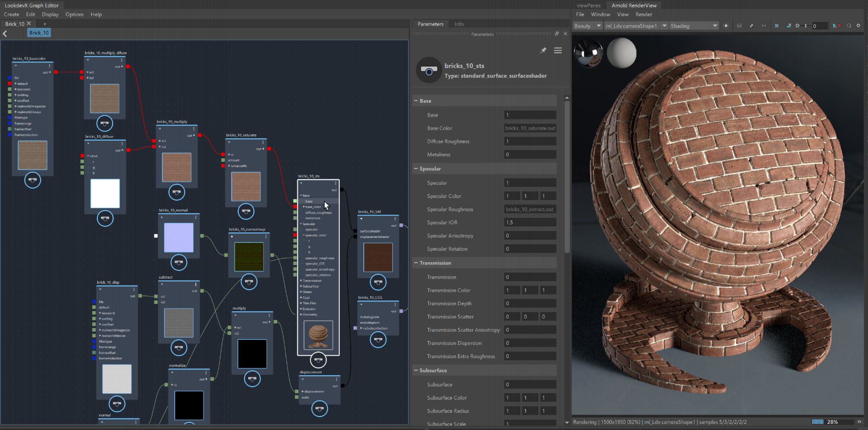Pin the Parameters panel using the pin icon
Viewport: 868px width, 430px height.
(x=543, y=50)
